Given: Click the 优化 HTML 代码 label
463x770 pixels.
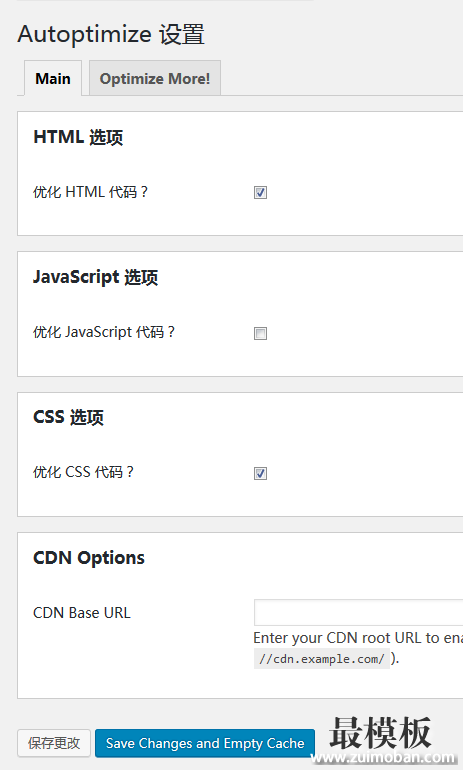Looking at the screenshot, I should tap(90, 192).
